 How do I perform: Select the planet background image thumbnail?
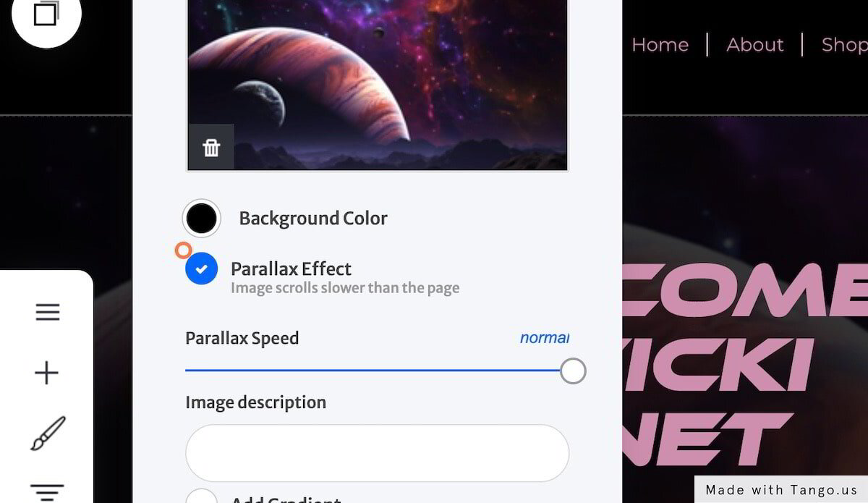coord(377,85)
